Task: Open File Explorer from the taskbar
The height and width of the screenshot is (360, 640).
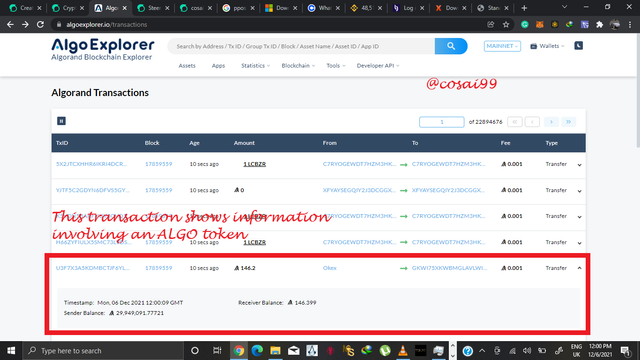Action: (x=276, y=351)
